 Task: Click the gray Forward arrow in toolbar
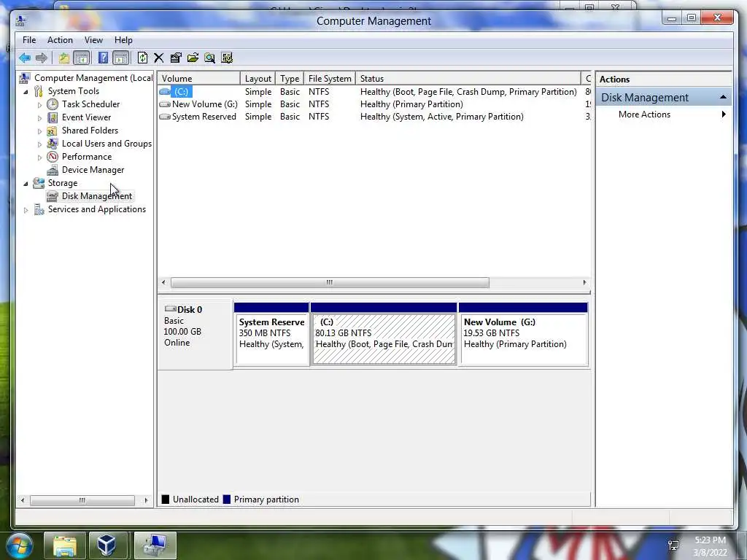(42, 58)
